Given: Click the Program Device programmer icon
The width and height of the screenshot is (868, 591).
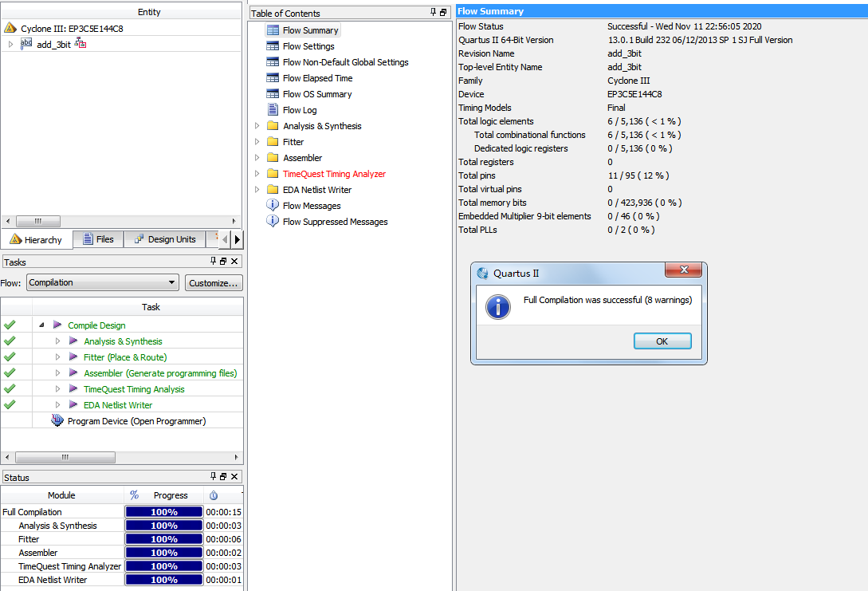Looking at the screenshot, I should click(57, 420).
